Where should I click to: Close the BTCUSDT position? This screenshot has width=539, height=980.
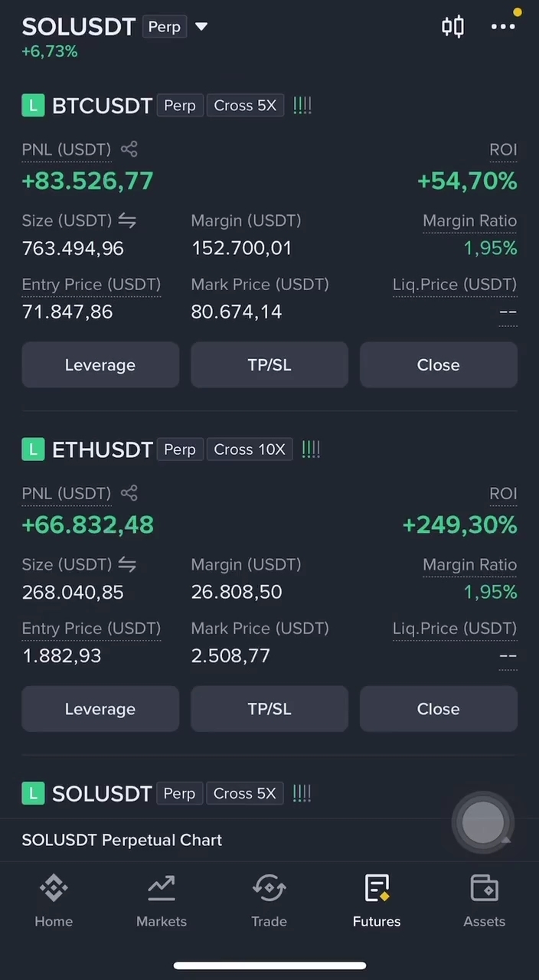[x=439, y=365]
